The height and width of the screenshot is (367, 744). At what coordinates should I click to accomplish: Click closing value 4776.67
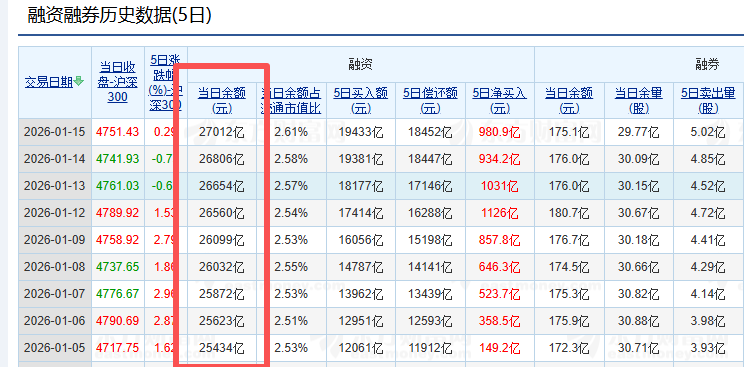point(118,294)
